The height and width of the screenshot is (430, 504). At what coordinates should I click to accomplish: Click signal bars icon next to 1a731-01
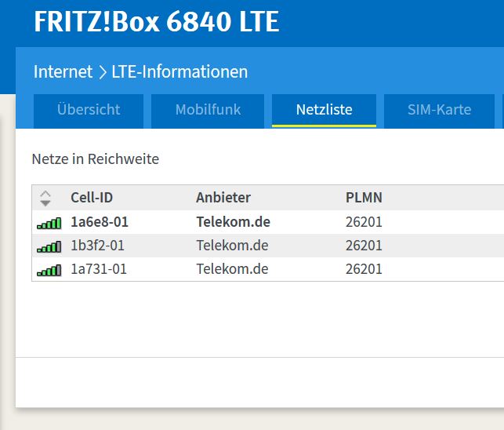[x=49, y=271]
